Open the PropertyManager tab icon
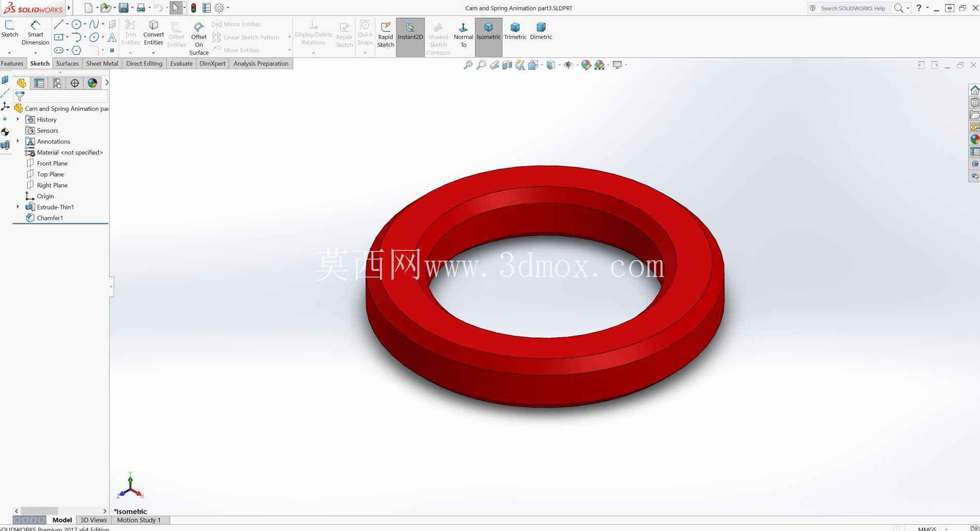The height and width of the screenshot is (531, 980). click(x=39, y=83)
